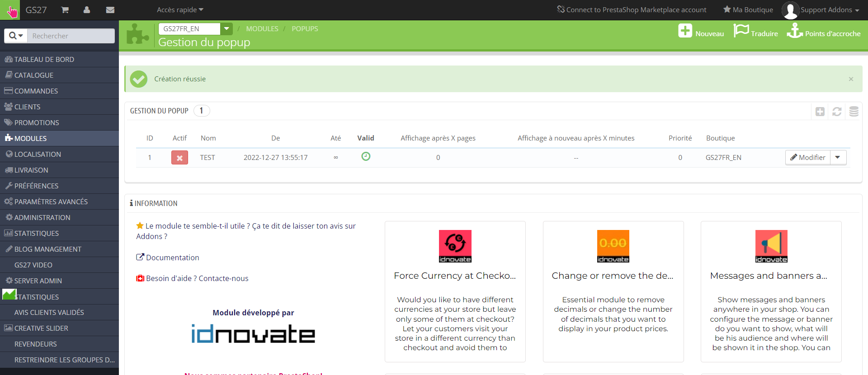
Task: Expand the Modifier actions dropdown arrow
Action: [838, 158]
